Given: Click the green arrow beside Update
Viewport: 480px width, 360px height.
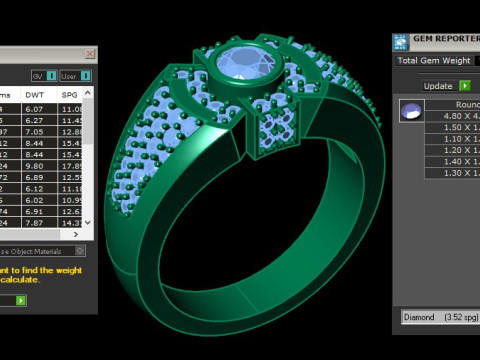Looking at the screenshot, I should point(465,86).
